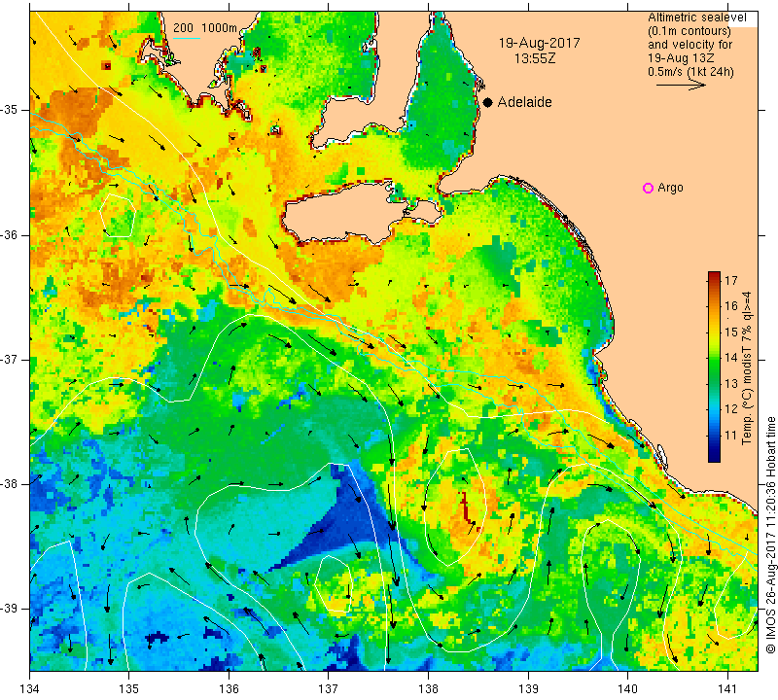Click the cyan 200m depth contour legend line
Image resolution: width=778 pixels, height=700 pixels.
pos(186,38)
